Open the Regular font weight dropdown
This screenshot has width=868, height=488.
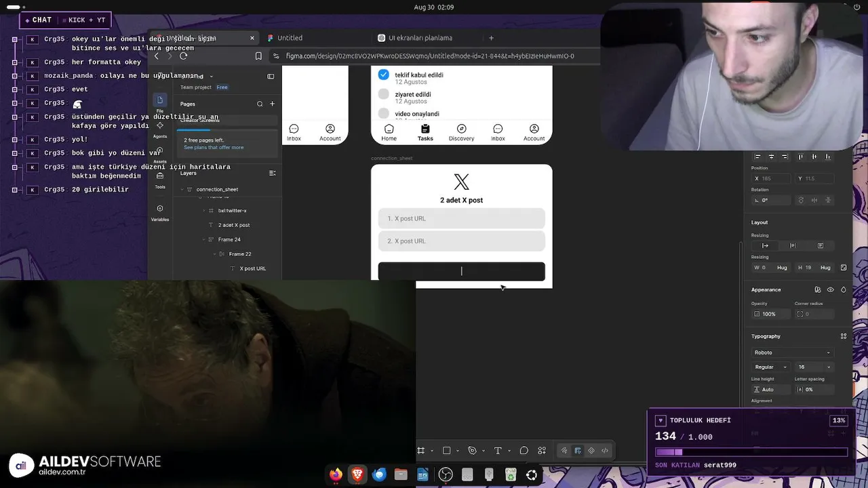click(x=771, y=367)
